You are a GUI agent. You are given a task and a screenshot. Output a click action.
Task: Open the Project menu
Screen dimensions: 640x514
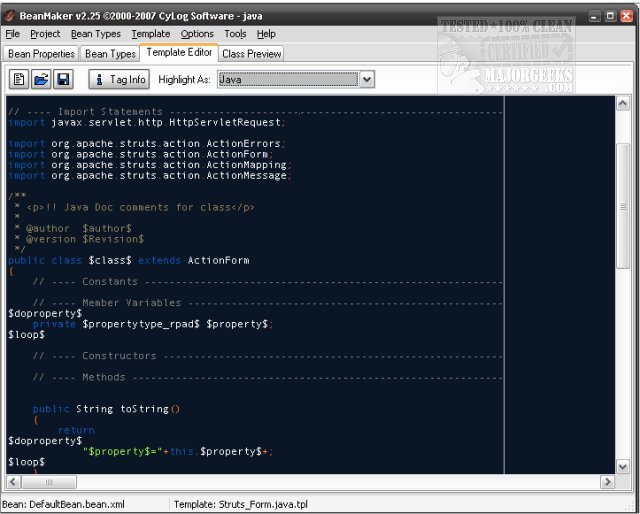[45, 34]
